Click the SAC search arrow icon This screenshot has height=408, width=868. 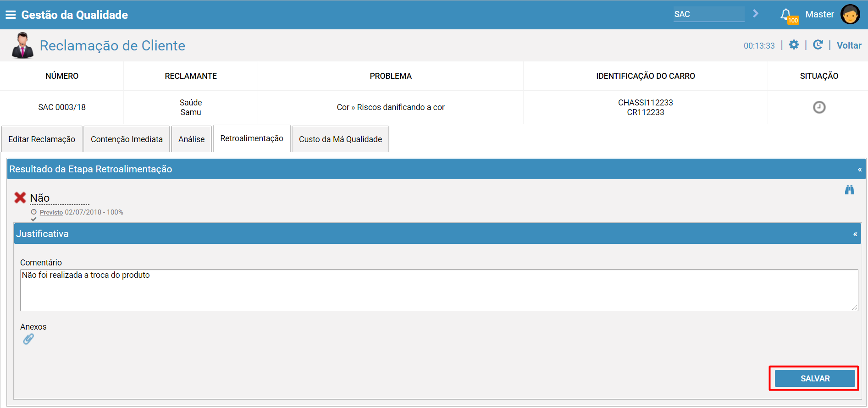756,14
